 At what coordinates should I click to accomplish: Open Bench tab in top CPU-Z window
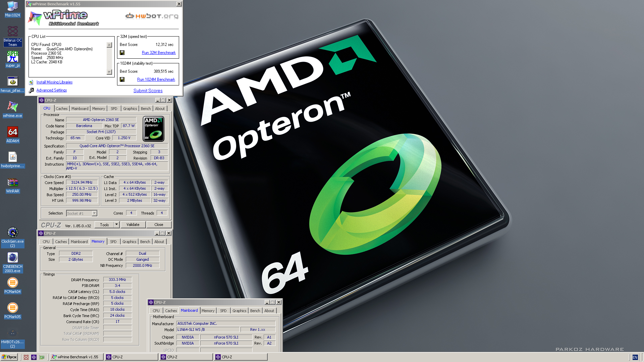[146, 109]
